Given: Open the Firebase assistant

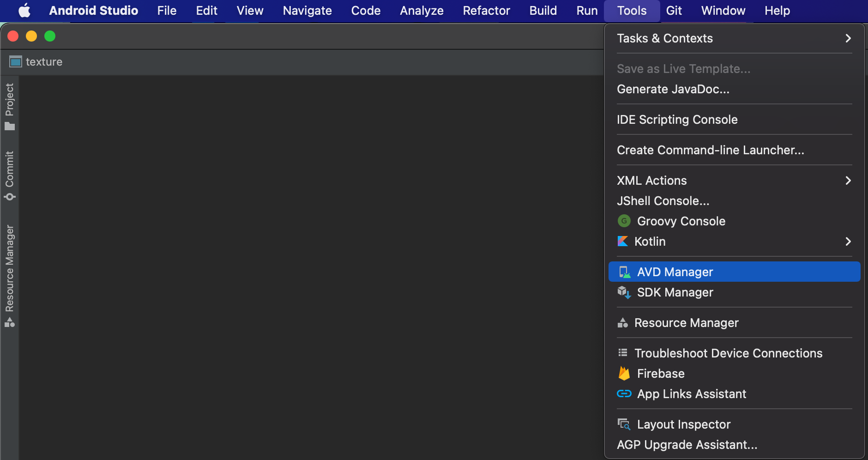Looking at the screenshot, I should click(x=734, y=373).
